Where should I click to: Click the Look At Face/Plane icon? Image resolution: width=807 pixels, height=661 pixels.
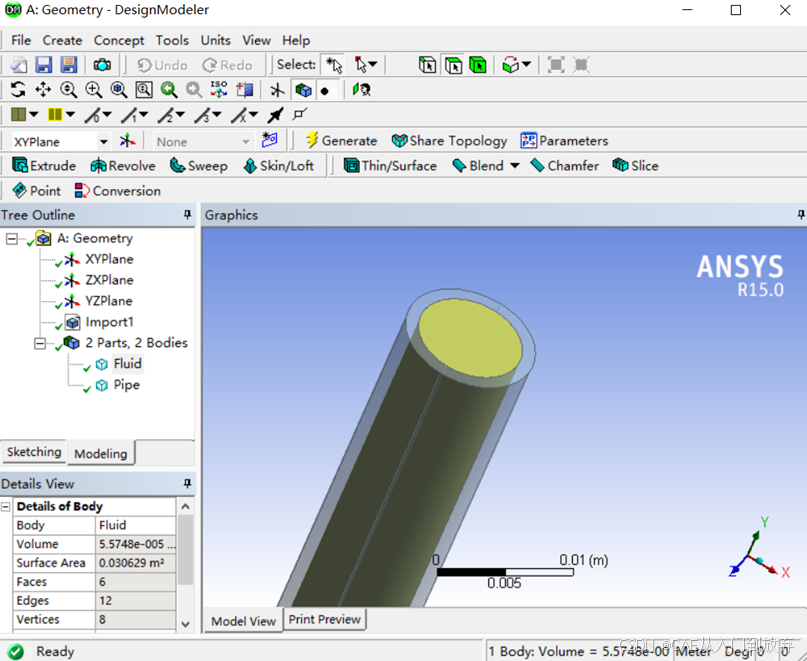244,90
